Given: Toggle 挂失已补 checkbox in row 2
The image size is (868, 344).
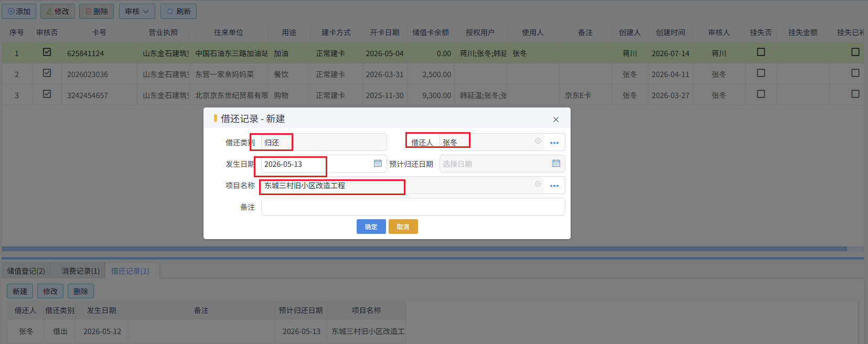Looking at the screenshot, I should [855, 73].
